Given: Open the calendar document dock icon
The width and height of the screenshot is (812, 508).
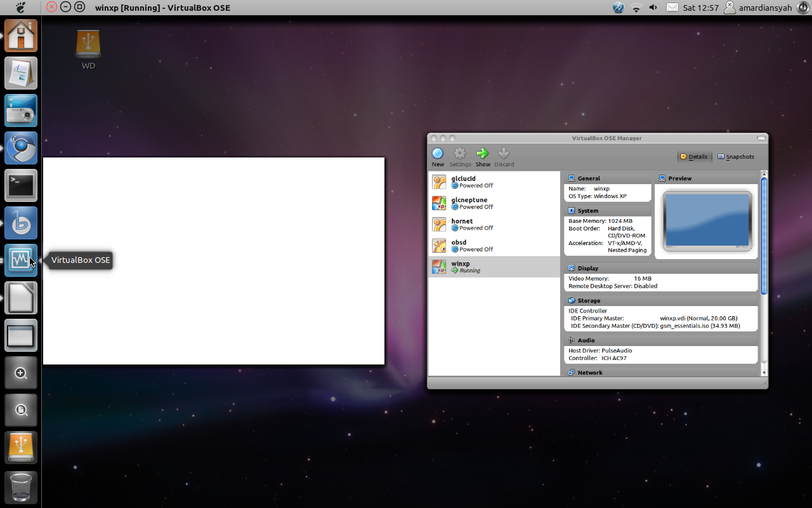Looking at the screenshot, I should pyautogui.click(x=21, y=73).
